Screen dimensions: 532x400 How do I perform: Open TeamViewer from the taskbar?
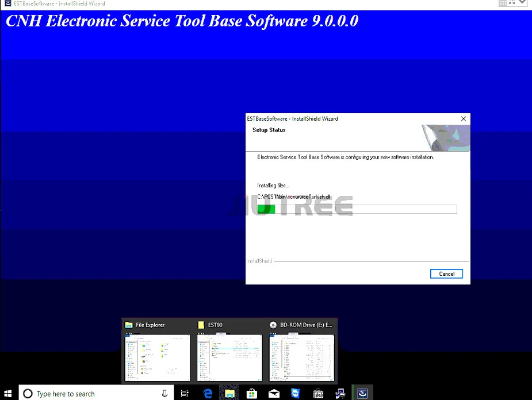pyautogui.click(x=296, y=394)
